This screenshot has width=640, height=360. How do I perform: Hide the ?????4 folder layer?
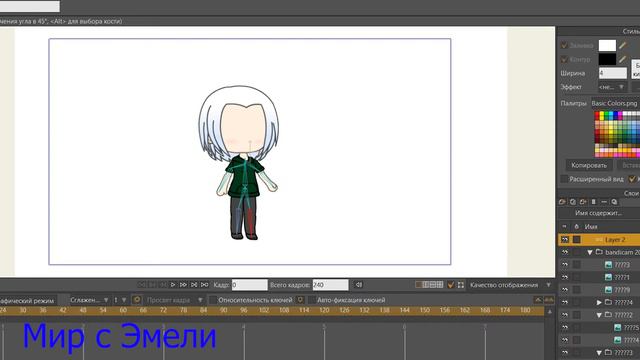[x=565, y=302]
